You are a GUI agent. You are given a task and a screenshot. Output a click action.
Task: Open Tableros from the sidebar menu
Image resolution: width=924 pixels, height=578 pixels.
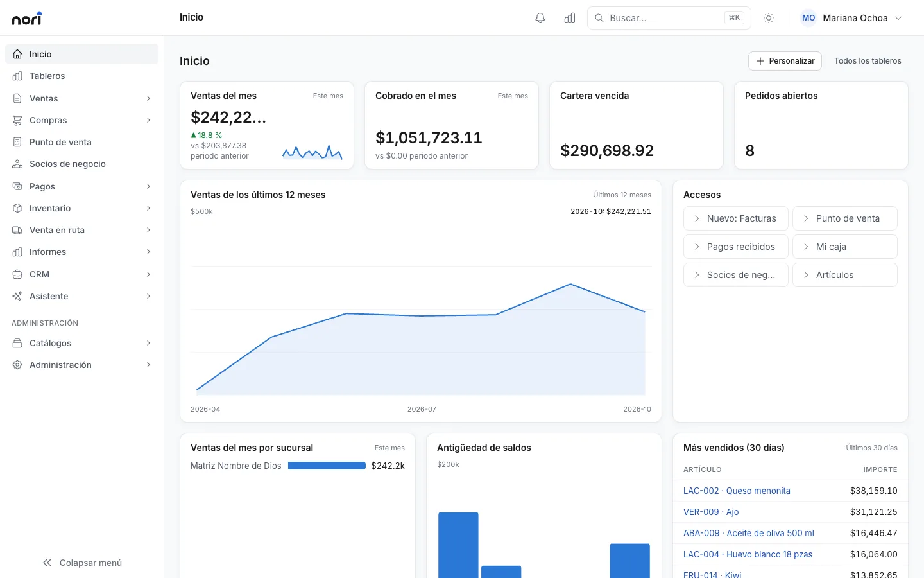point(81,76)
